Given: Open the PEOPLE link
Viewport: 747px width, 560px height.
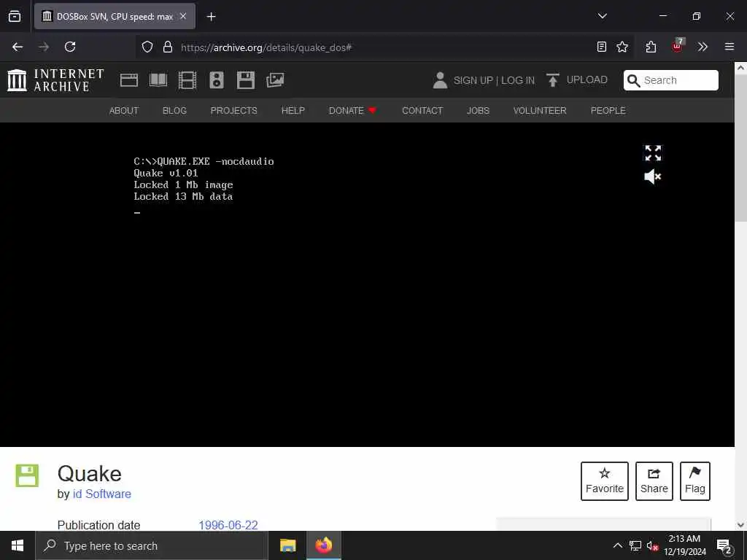Looking at the screenshot, I should pyautogui.click(x=608, y=111).
